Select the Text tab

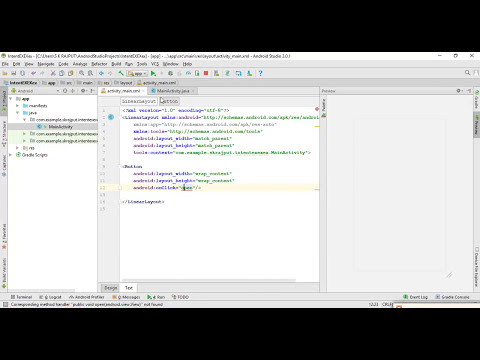point(129,288)
